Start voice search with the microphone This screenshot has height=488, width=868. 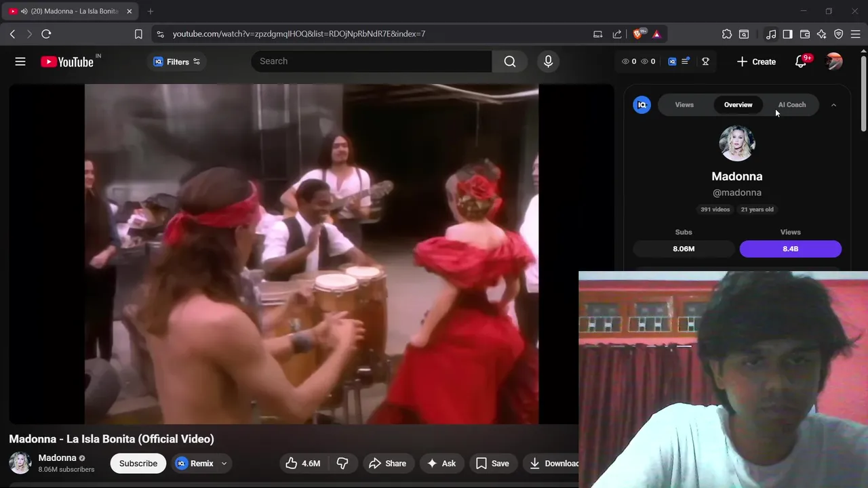548,62
